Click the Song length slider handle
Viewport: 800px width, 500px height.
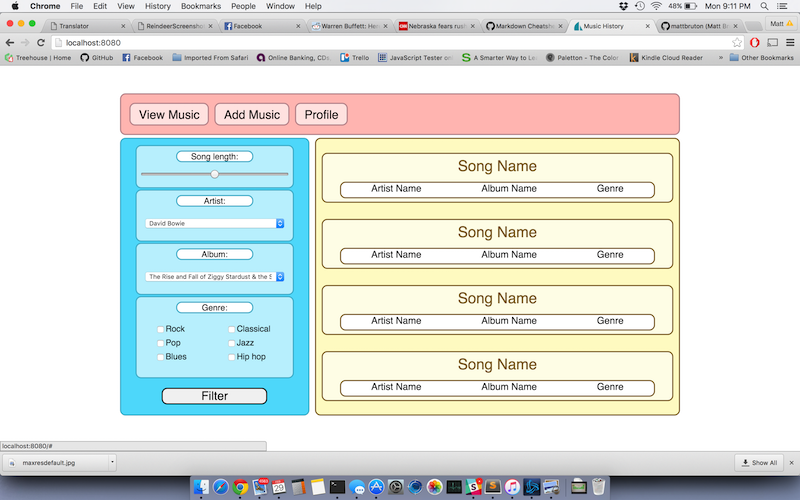pyautogui.click(x=215, y=174)
